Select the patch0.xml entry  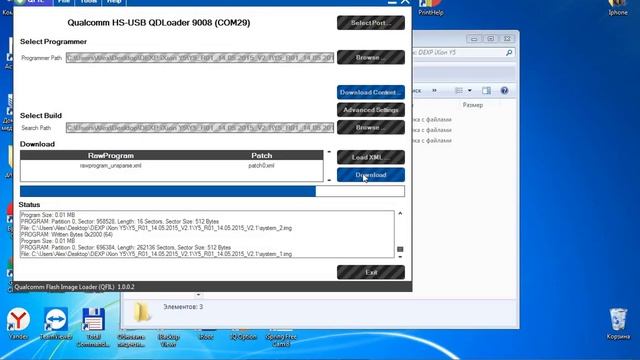261,166
